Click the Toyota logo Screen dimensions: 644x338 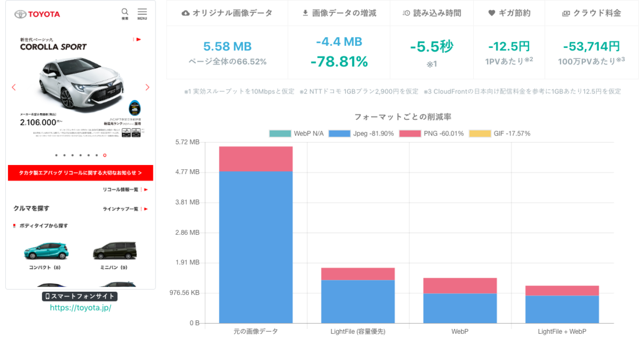[x=38, y=14]
